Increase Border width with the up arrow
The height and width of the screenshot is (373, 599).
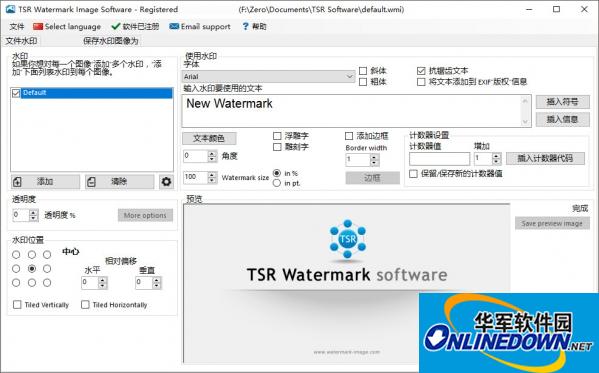pos(375,157)
